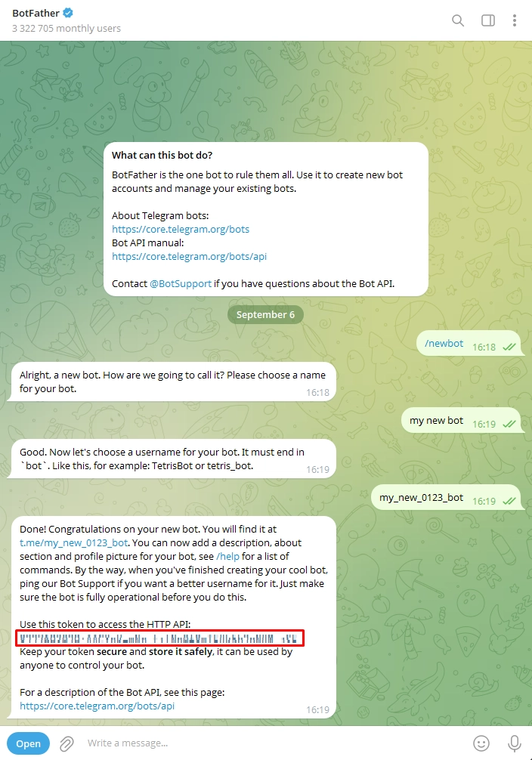Open the Bot API manual link
The height and width of the screenshot is (760, 532).
[x=189, y=256]
